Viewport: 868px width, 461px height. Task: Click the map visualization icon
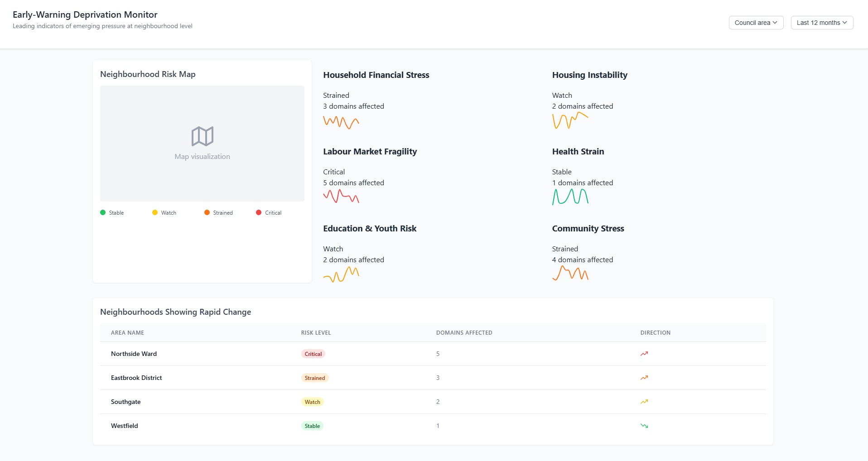point(202,137)
